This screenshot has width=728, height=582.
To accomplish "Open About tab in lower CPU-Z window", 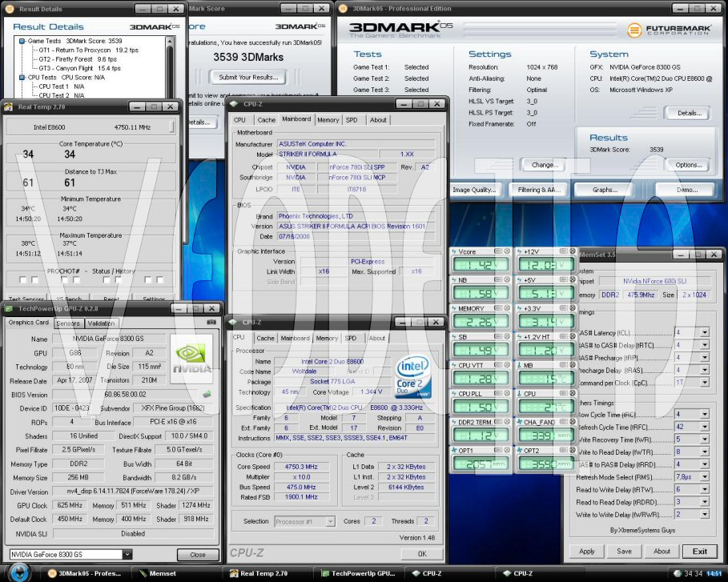I will coord(377,339).
